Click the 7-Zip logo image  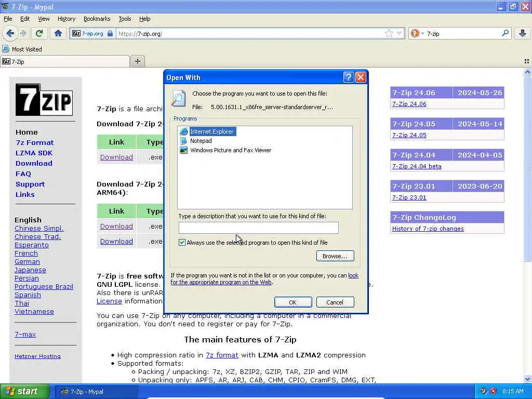tap(44, 100)
